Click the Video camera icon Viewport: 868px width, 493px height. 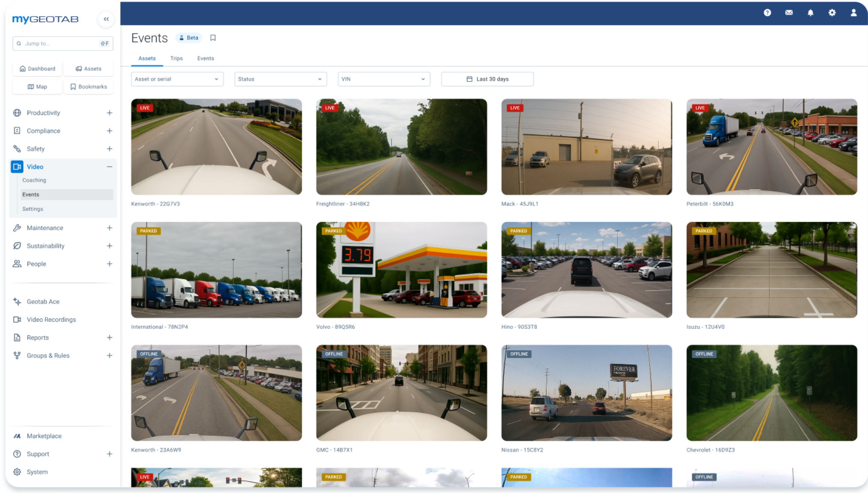[x=17, y=167]
